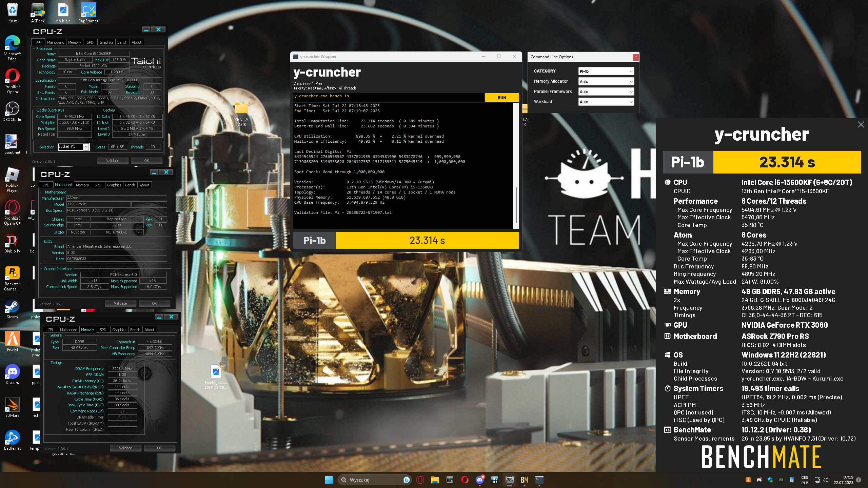Image resolution: width=868 pixels, height=488 pixels.
Task: Open the About tab in the bottom CPU-Z window
Action: 149,330
